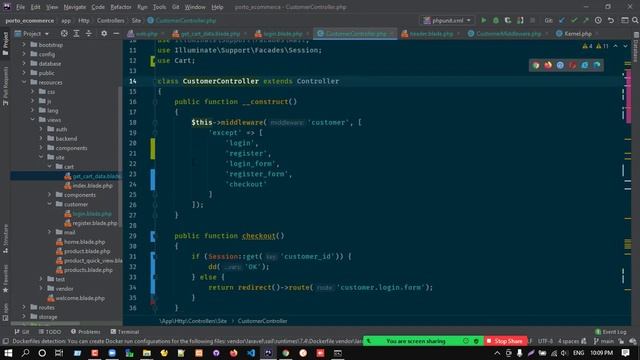
Task: Switch to the Kernel.php tab
Action: 577,33
